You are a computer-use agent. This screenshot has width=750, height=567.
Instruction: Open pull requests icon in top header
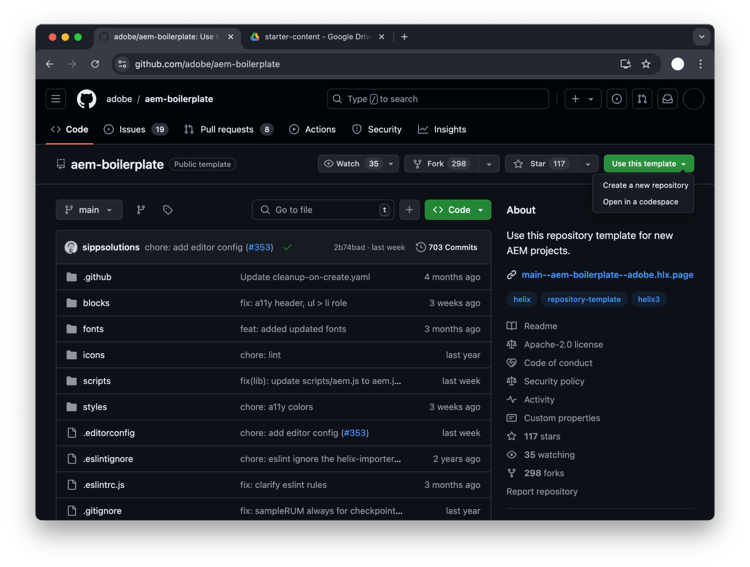click(642, 99)
